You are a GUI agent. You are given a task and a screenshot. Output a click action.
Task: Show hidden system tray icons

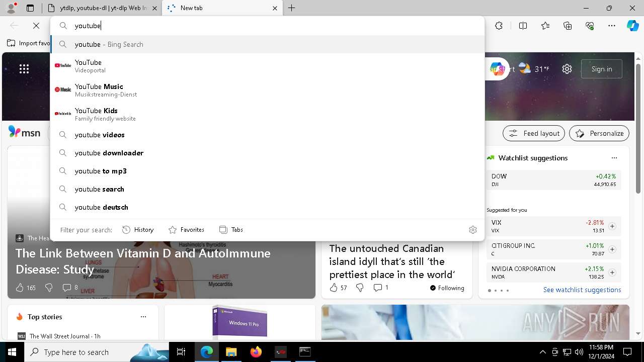click(542, 352)
